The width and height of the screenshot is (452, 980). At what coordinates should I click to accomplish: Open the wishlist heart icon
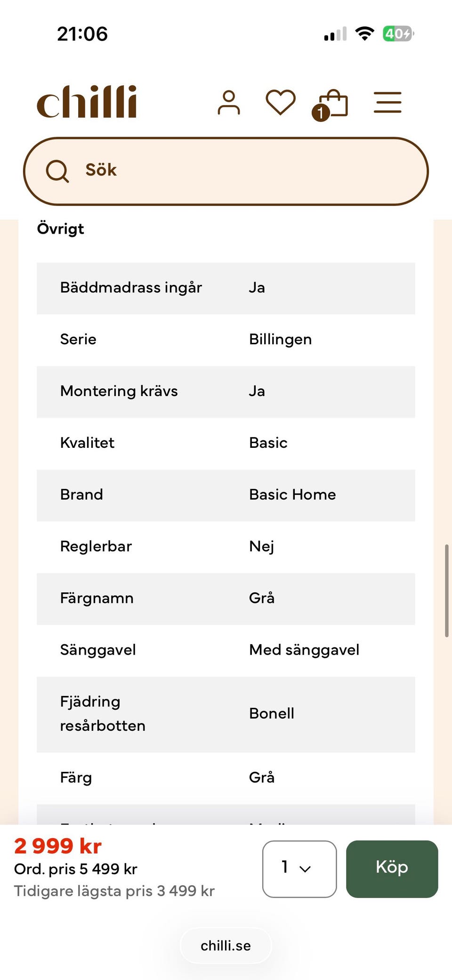click(x=281, y=102)
